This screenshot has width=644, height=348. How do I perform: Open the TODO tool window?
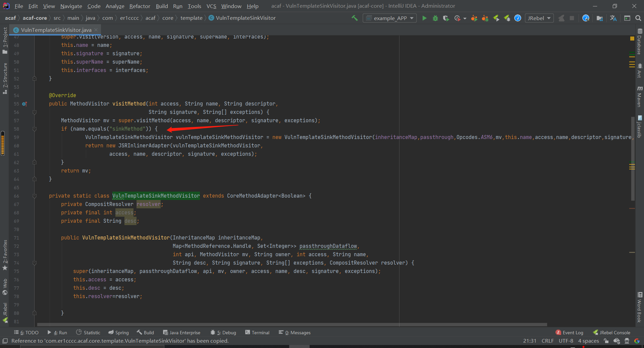[26, 333]
